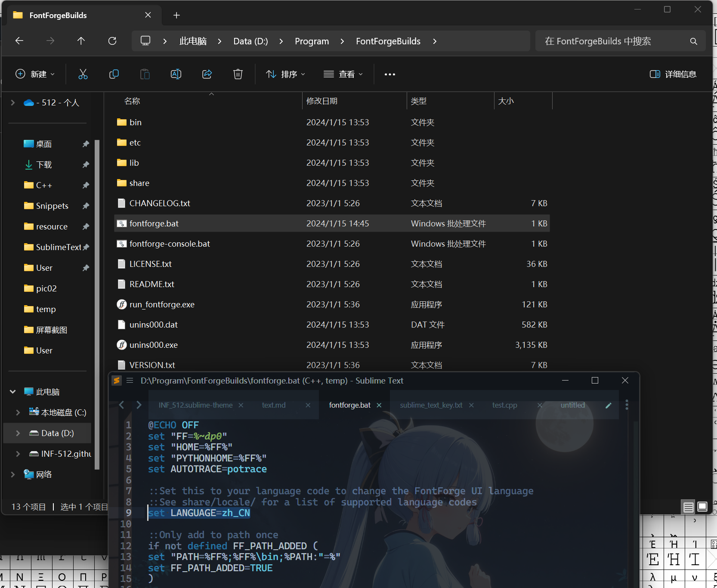Switch to the text.md tab
Screen dimensions: 717x588
274,405
